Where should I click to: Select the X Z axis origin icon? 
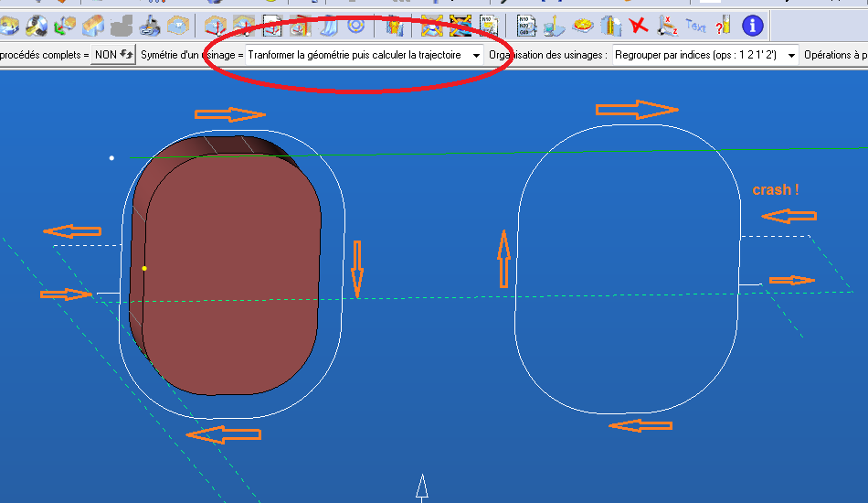coord(668,26)
